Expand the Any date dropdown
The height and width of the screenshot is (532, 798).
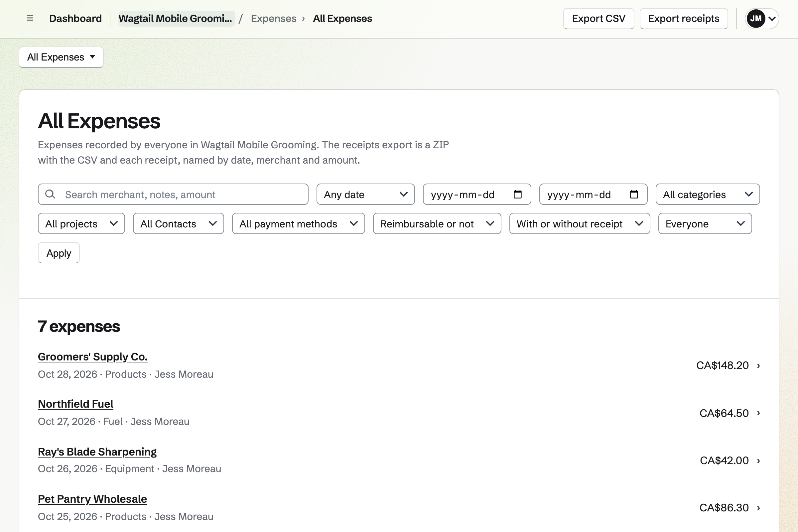365,195
